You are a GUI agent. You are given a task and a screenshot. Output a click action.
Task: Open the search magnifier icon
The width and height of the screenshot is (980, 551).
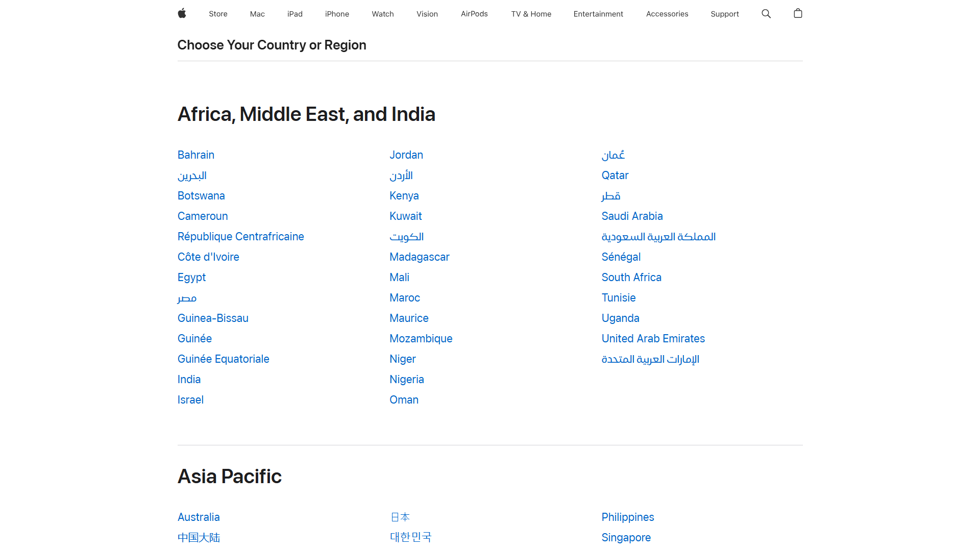click(766, 14)
